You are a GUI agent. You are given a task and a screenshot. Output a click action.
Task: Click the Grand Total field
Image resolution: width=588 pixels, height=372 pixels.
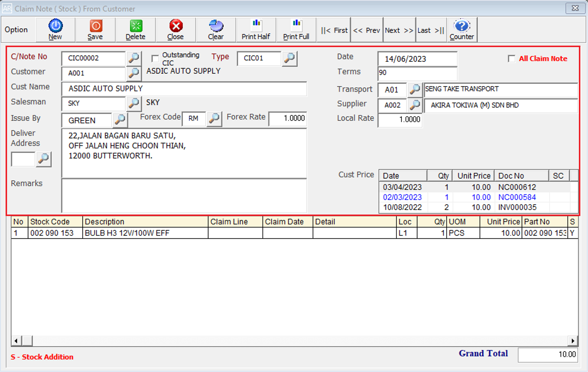(548, 355)
